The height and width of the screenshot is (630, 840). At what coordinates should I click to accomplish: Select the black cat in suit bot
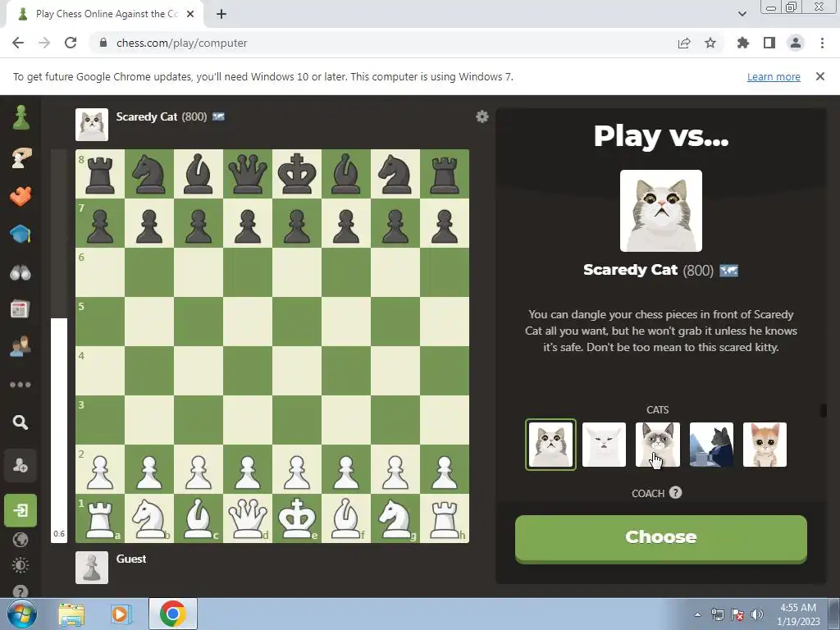click(x=711, y=445)
